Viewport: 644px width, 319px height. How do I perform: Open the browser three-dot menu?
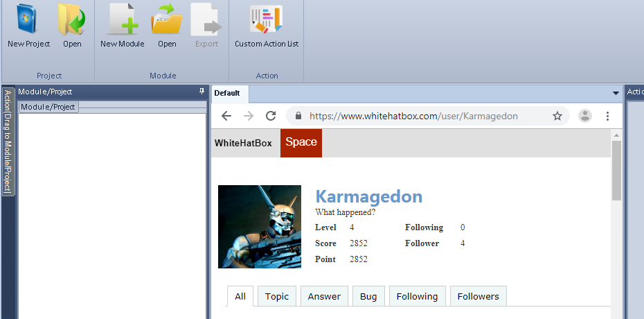pyautogui.click(x=607, y=116)
